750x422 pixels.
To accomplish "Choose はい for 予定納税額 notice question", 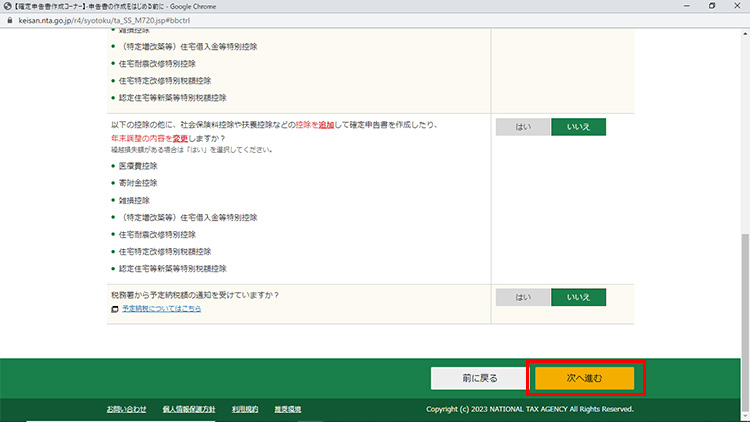I will click(x=523, y=297).
